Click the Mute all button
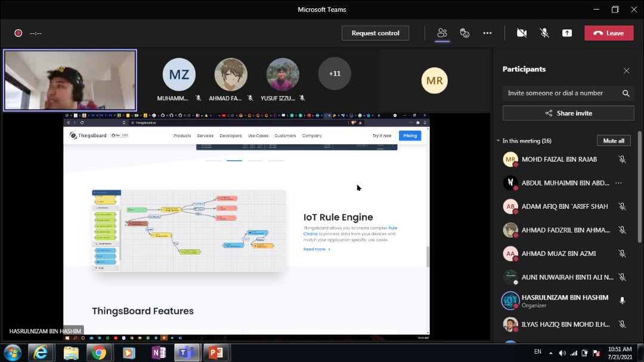This screenshot has height=362, width=644. click(x=613, y=141)
